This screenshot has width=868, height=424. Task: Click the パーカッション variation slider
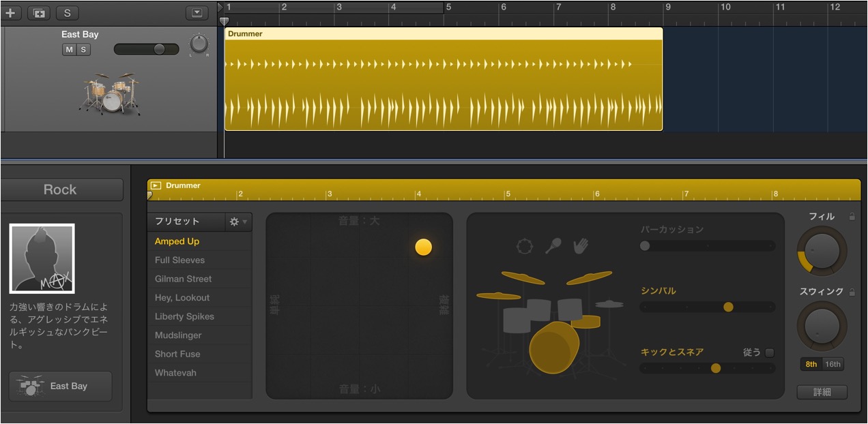click(x=708, y=245)
